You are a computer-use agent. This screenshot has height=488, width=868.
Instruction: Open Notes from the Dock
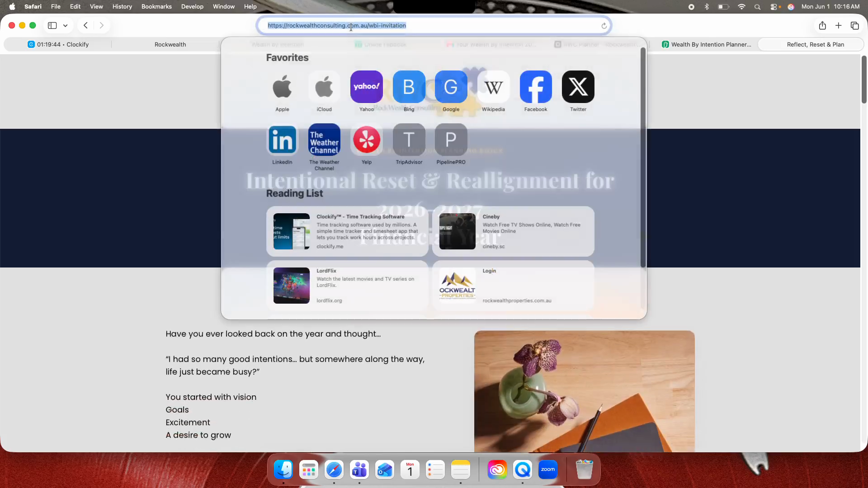(461, 470)
